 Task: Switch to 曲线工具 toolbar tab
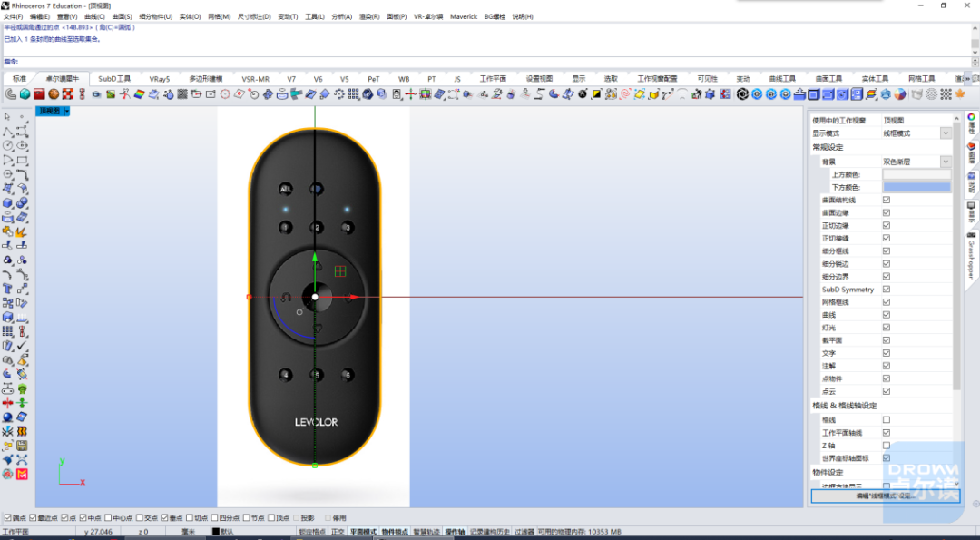[x=782, y=79]
